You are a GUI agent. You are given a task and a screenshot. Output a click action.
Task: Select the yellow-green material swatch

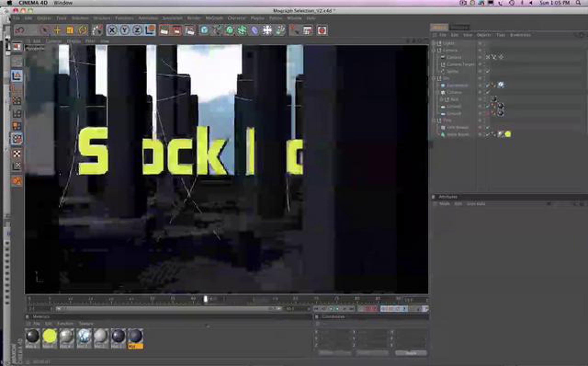coord(50,336)
